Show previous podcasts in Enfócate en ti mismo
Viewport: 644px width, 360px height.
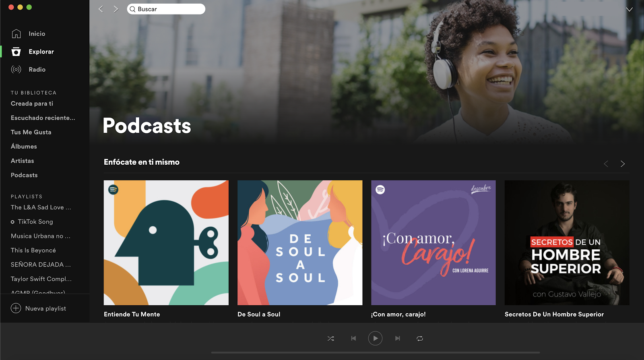(x=606, y=164)
